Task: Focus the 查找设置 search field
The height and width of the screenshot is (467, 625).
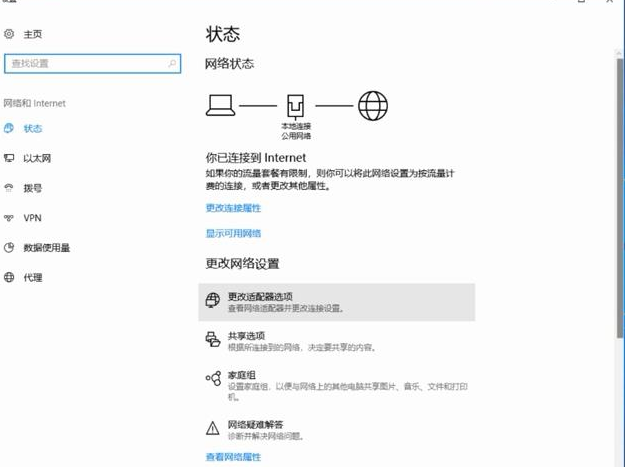Action: coord(92,64)
